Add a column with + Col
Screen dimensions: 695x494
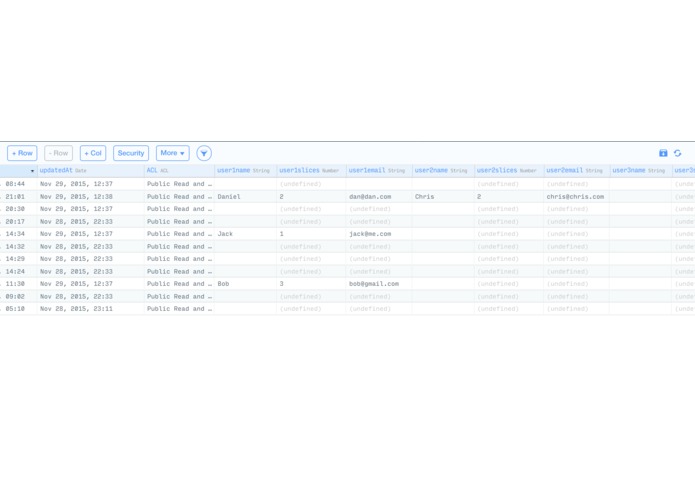[93, 153]
